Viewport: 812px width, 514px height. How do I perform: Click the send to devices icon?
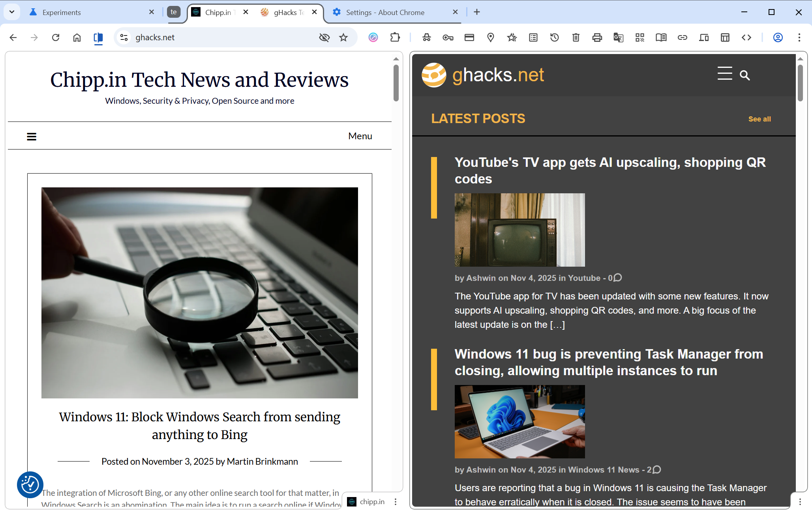coord(704,37)
